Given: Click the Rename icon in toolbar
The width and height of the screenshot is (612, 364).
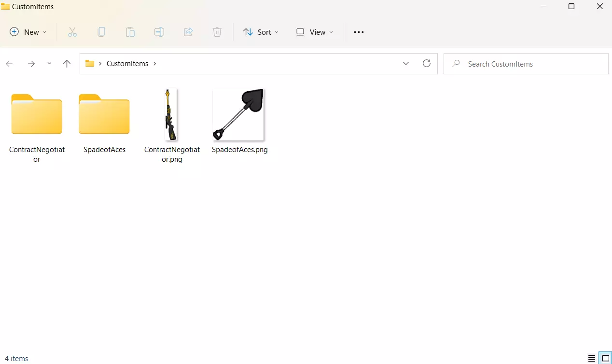Looking at the screenshot, I should coord(159,32).
